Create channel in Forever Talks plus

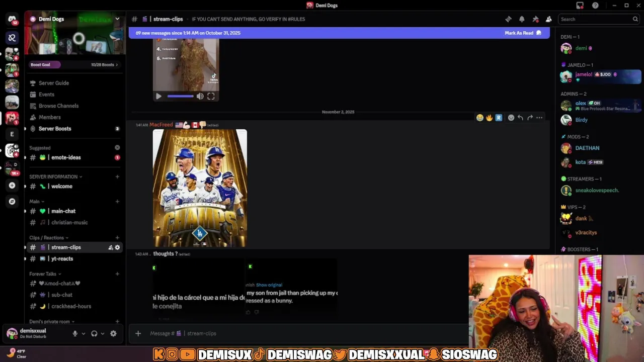[117, 274]
